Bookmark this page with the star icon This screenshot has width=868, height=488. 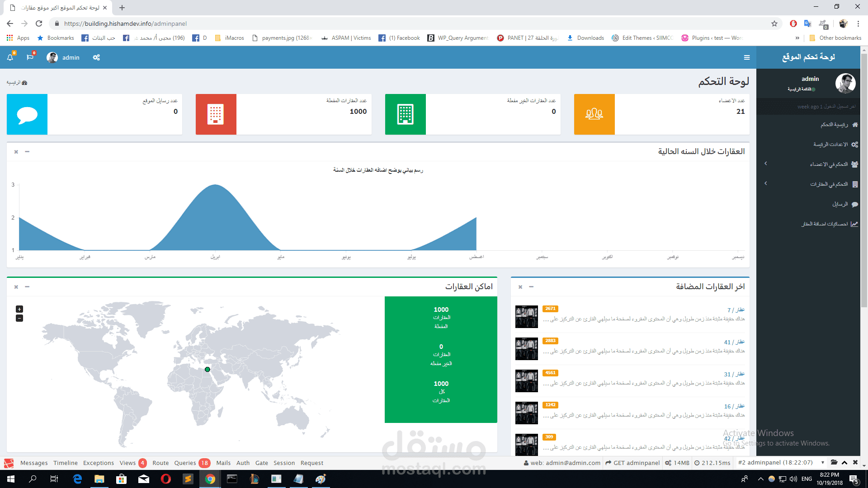pos(774,23)
